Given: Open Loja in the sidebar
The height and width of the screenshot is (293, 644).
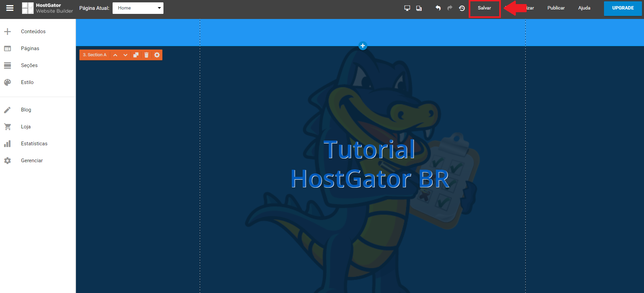Looking at the screenshot, I should click(x=26, y=127).
